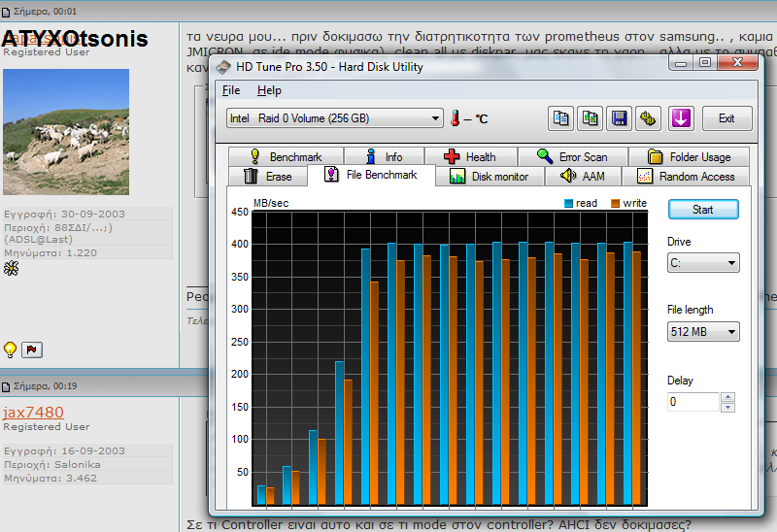Open the Help menu

pos(269,90)
